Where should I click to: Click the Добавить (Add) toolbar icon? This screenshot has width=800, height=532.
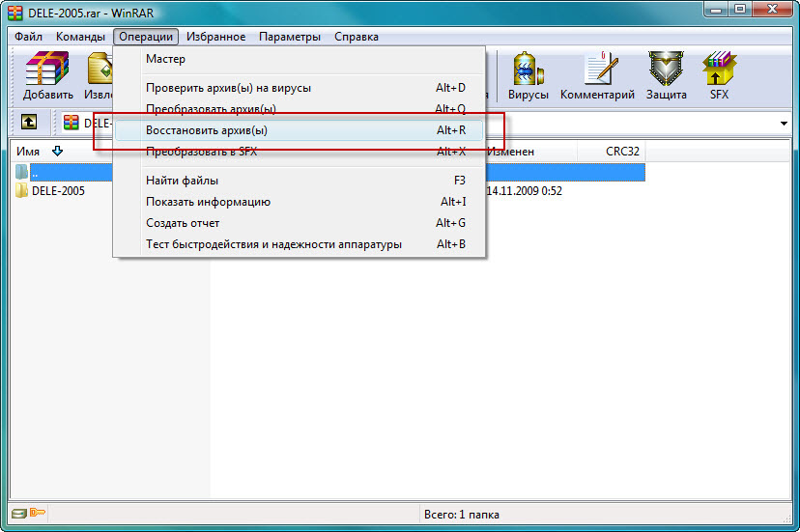(47, 75)
